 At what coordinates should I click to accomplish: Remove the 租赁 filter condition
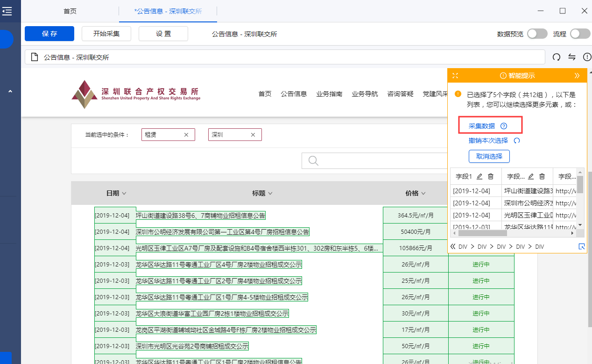pos(186,135)
